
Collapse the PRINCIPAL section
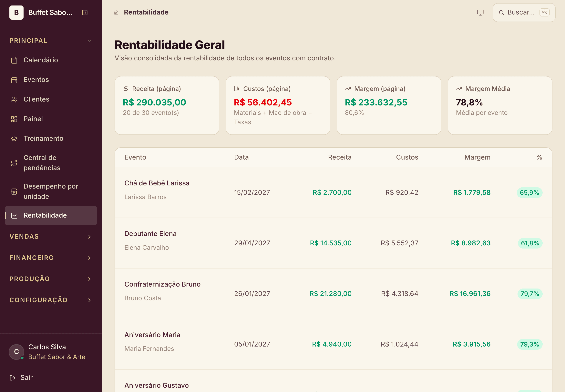tap(51, 41)
